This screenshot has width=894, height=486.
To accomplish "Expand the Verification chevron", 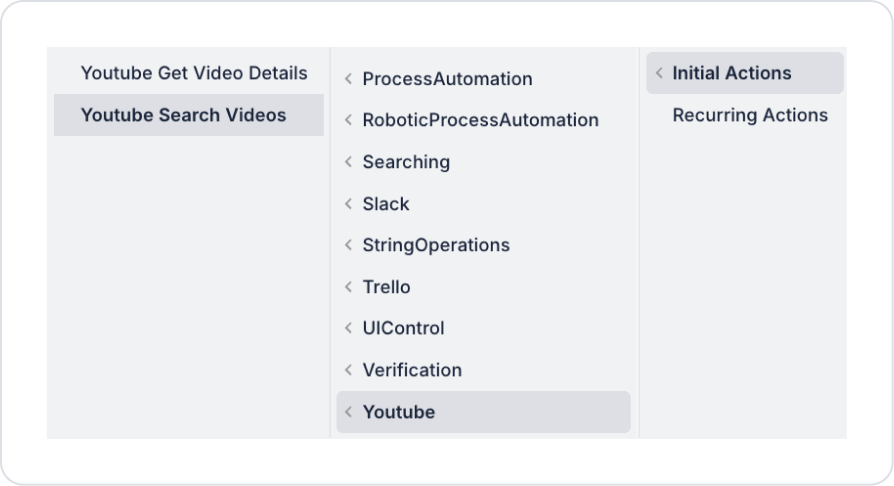I will (348, 370).
